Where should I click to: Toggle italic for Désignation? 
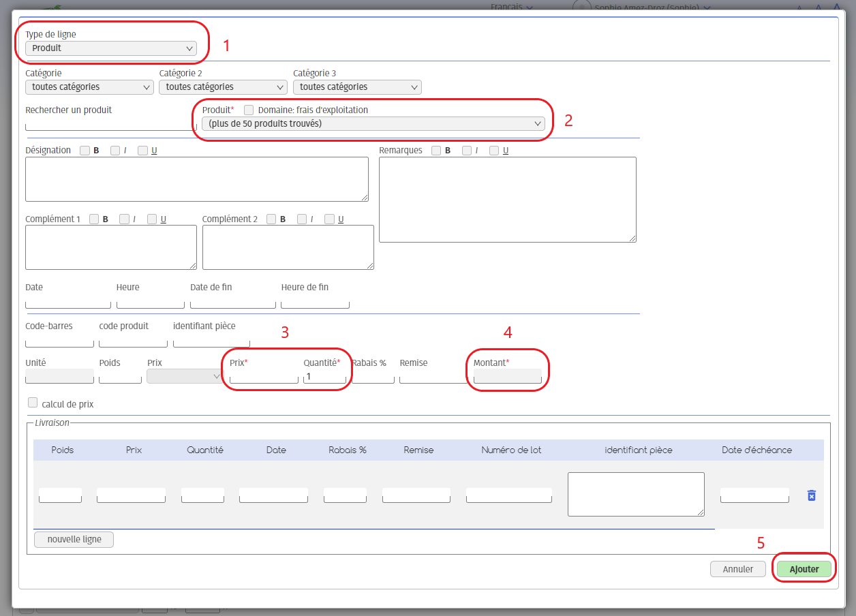pos(115,151)
